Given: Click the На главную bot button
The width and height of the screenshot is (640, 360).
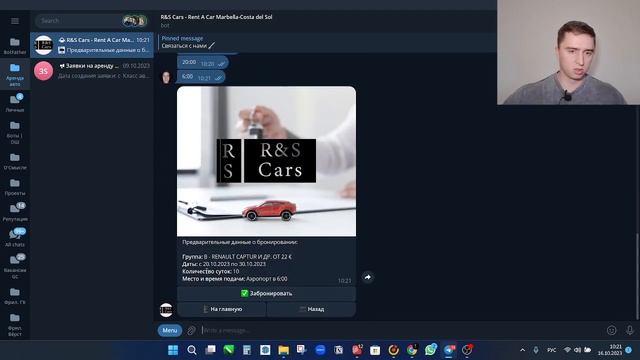Looking at the screenshot, I should point(222,309).
